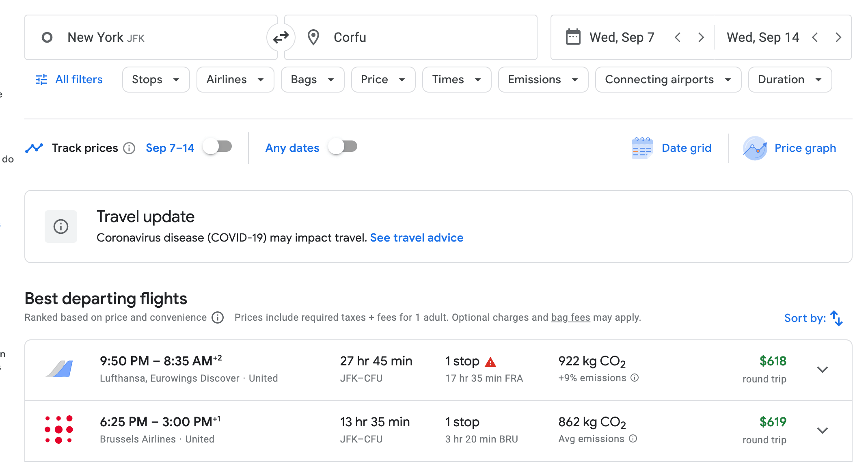Turn on Any dates tracking toggle
This screenshot has height=462, width=868.
[x=343, y=147]
